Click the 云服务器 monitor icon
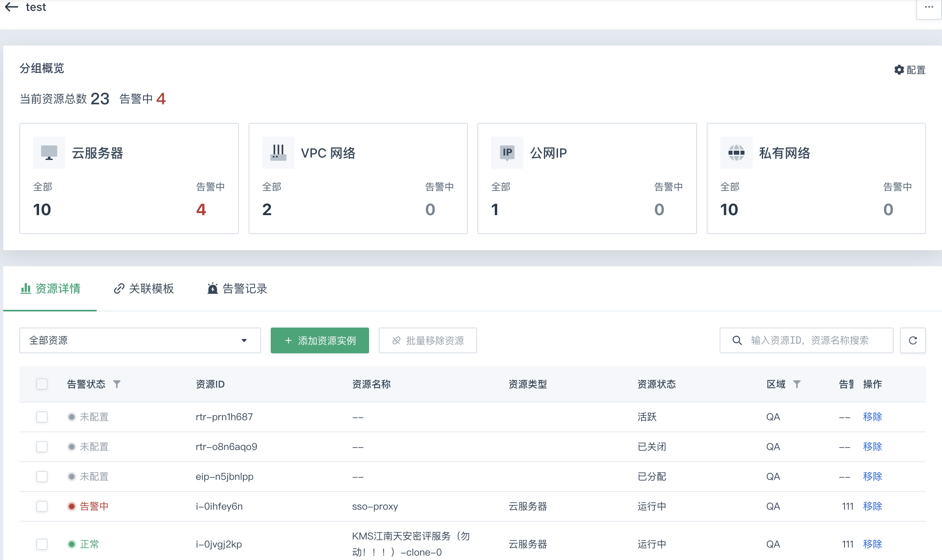 (49, 153)
